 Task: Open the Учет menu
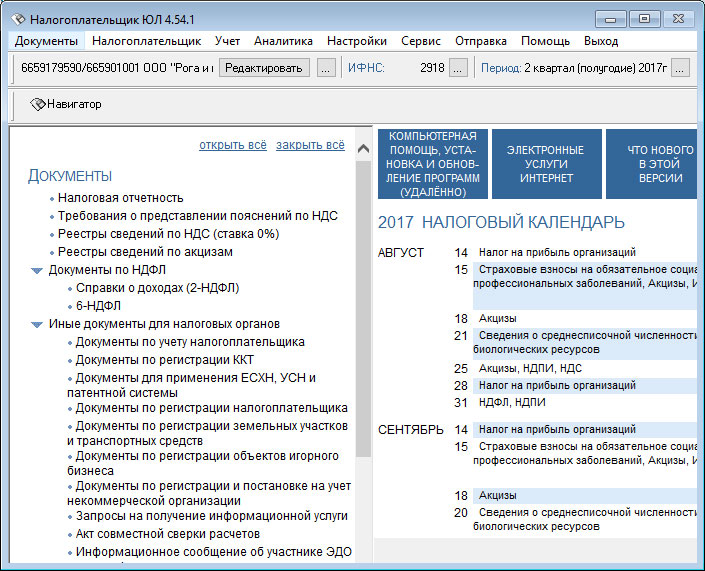click(x=227, y=41)
